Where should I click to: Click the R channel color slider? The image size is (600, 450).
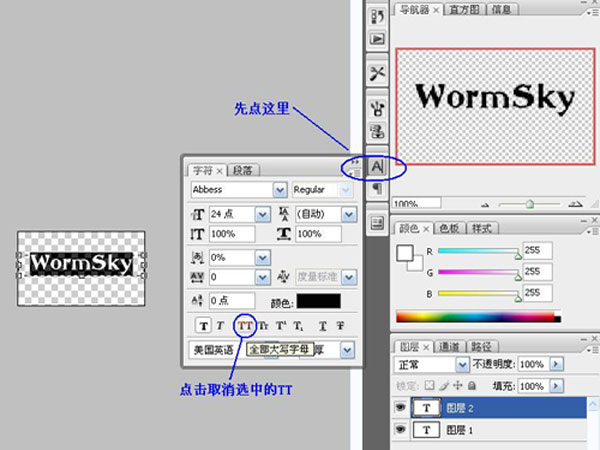pyautogui.click(x=479, y=251)
